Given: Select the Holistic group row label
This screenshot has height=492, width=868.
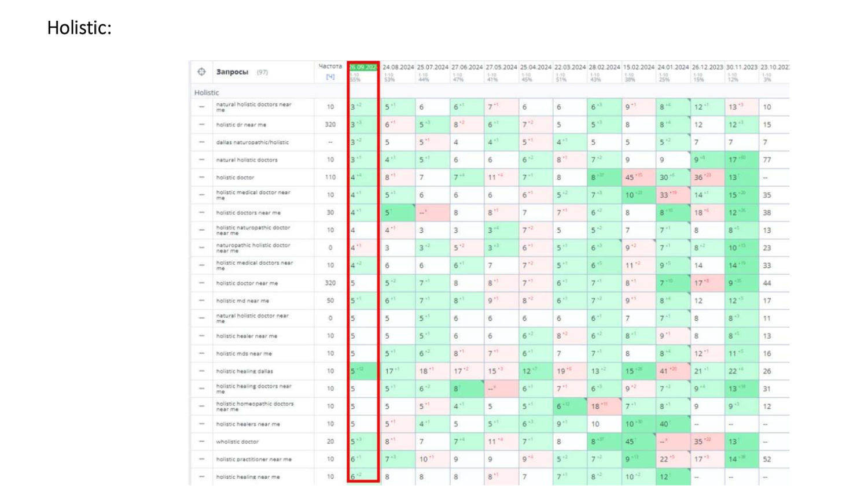Looking at the screenshot, I should (207, 93).
